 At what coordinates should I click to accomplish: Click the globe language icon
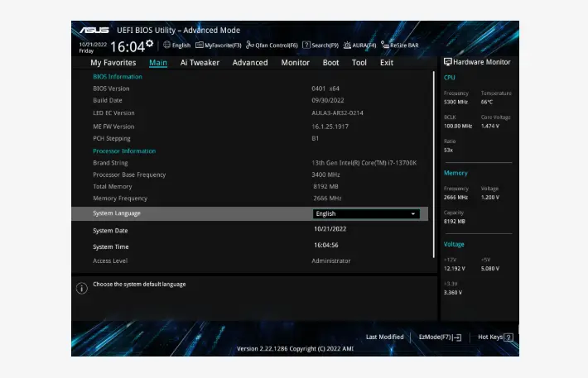[167, 45]
